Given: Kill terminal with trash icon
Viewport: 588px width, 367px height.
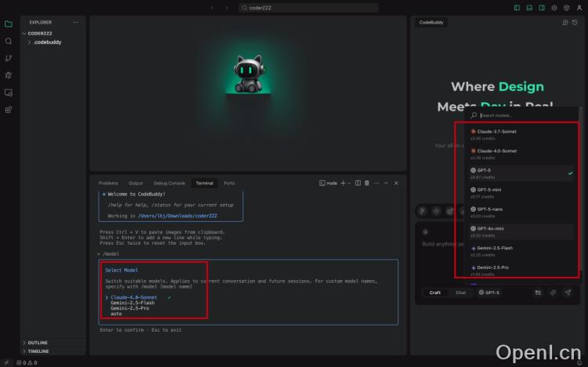Looking at the screenshot, I should [367, 183].
